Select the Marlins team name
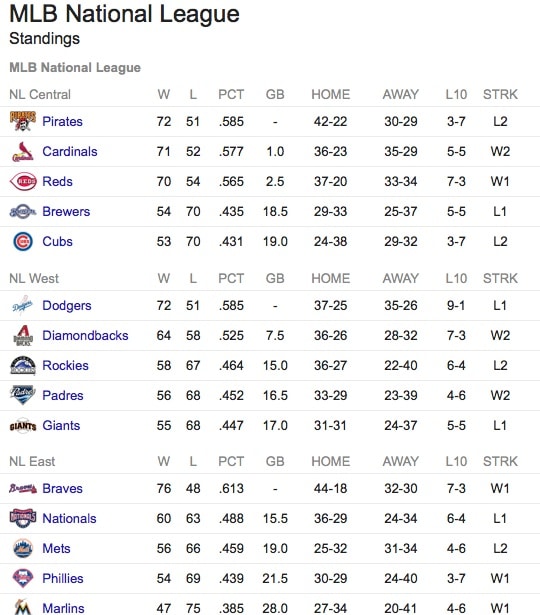This screenshot has height=615, width=540. [63, 608]
